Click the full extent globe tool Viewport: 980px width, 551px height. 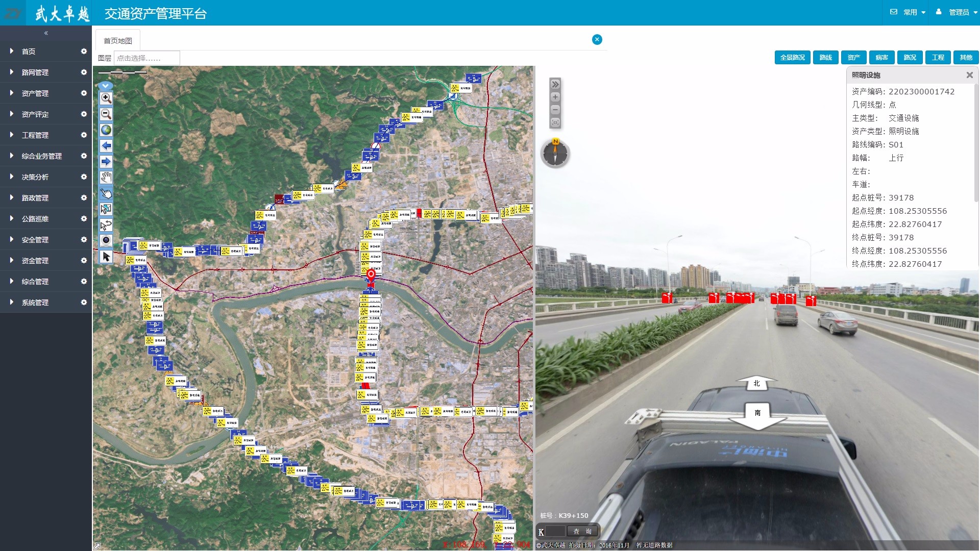tap(106, 130)
